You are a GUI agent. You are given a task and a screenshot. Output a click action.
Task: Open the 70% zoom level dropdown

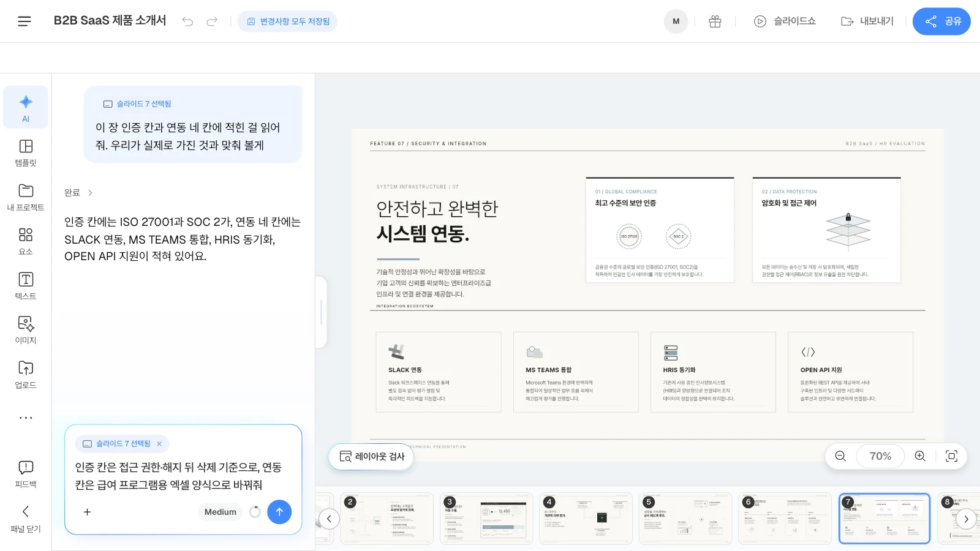pyautogui.click(x=880, y=456)
